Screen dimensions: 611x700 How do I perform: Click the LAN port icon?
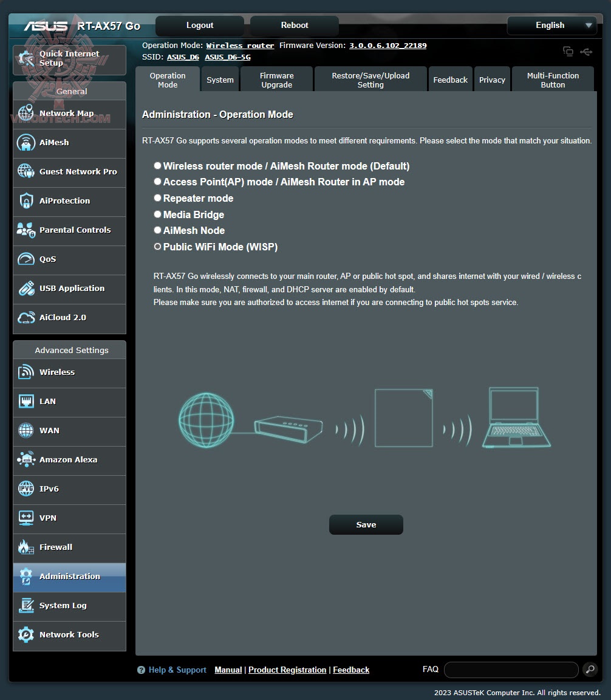pyautogui.click(x=26, y=401)
